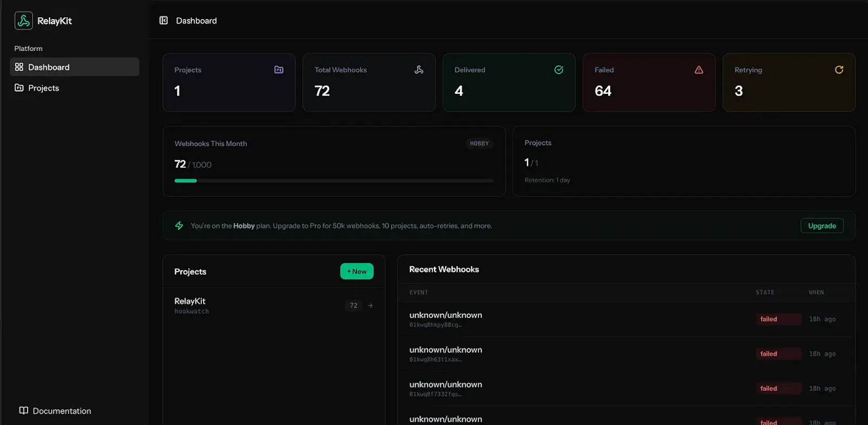
Task: Open webhook 01kwq8h63t1xax row
Action: point(626,354)
